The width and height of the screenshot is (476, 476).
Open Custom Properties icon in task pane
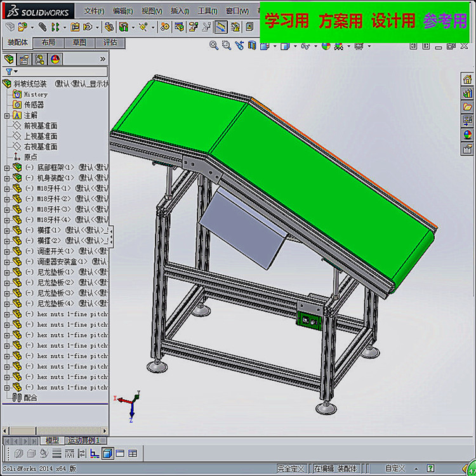tap(468, 149)
